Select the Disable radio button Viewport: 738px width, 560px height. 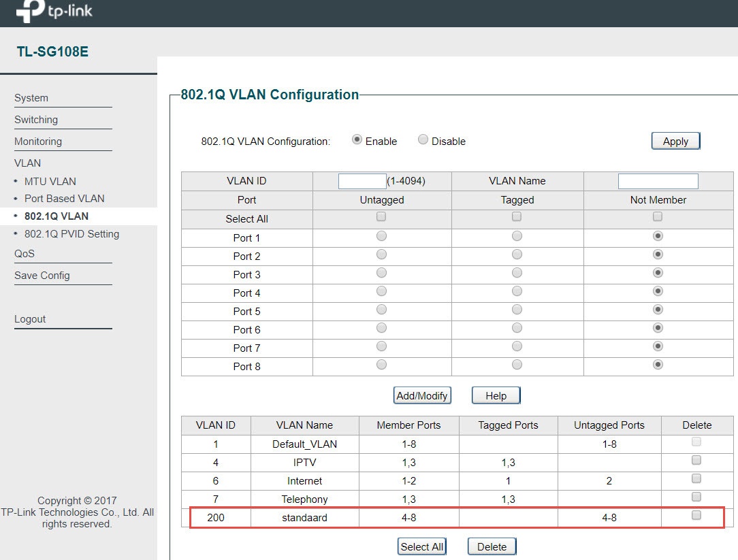(423, 139)
